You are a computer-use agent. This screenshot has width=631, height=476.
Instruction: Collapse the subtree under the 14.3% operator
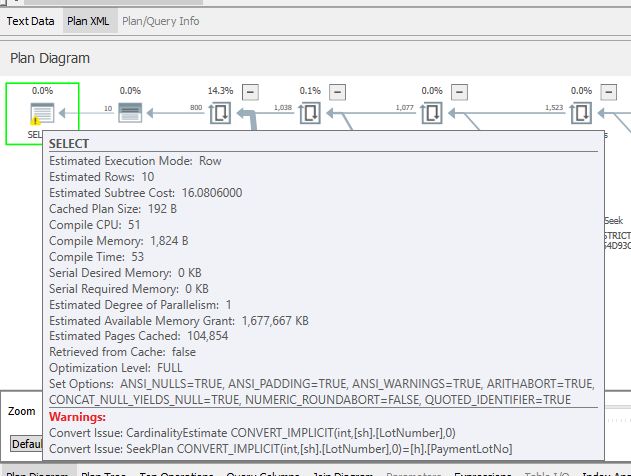pyautogui.click(x=250, y=92)
